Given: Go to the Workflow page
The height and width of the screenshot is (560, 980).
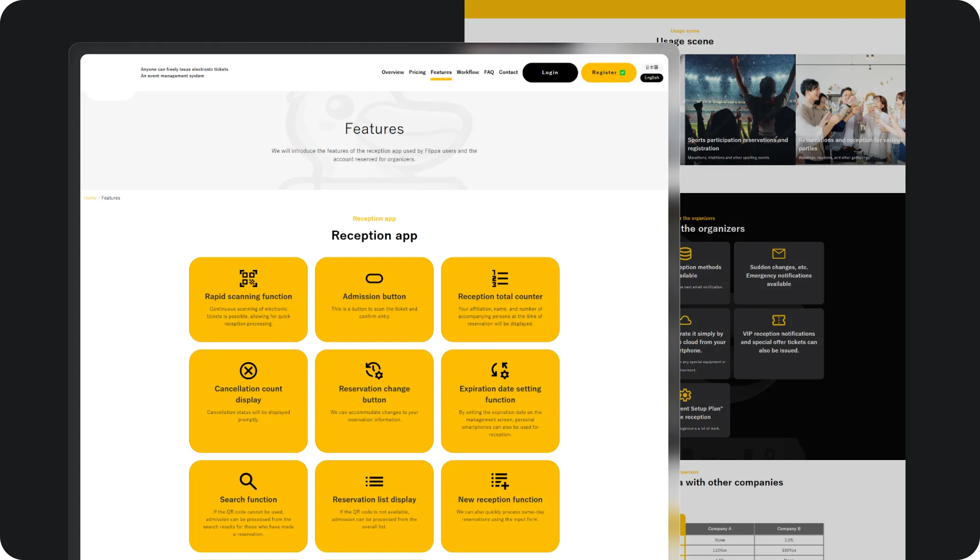Looking at the screenshot, I should coord(467,72).
